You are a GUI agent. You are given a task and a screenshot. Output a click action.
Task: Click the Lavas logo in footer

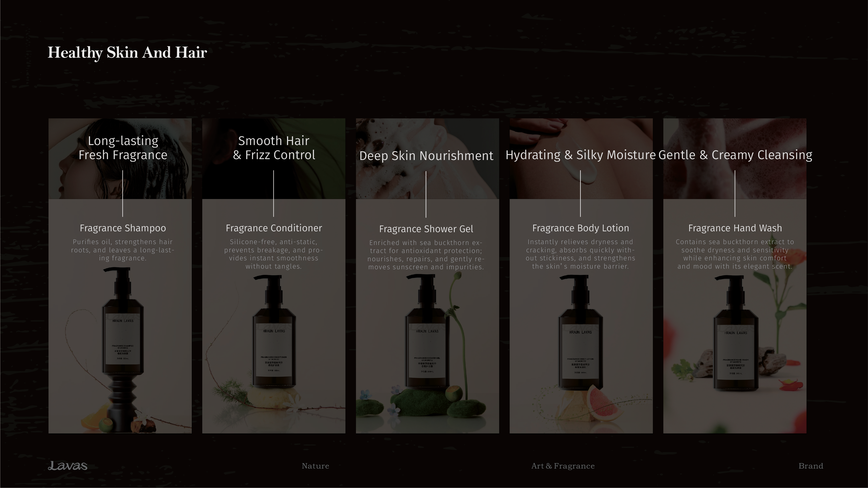[67, 466]
